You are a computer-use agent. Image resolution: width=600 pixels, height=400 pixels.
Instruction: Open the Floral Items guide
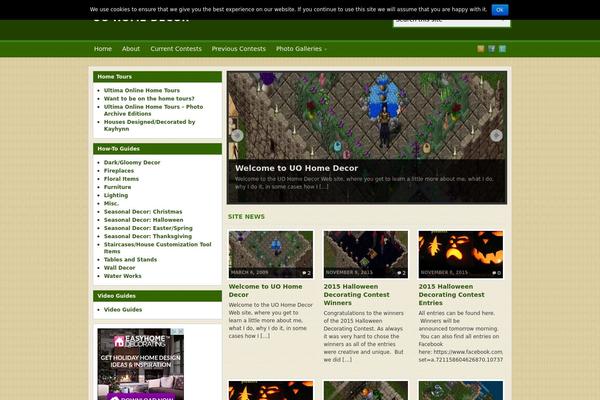tap(121, 179)
